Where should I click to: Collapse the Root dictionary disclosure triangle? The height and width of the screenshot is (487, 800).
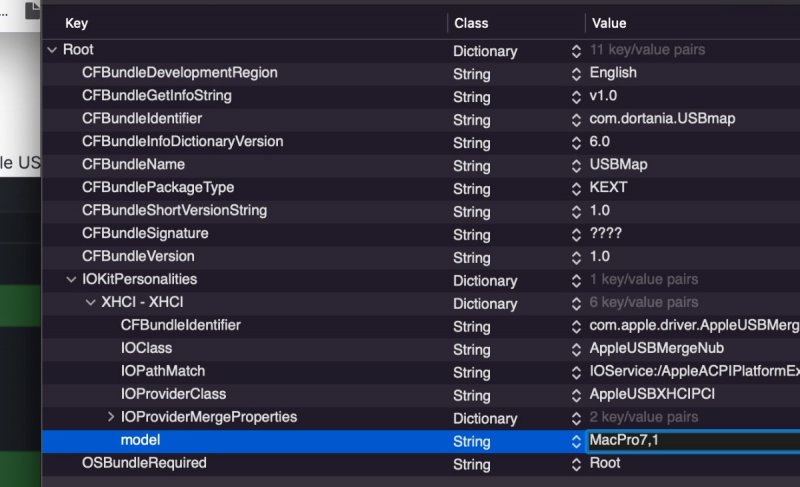click(x=52, y=50)
